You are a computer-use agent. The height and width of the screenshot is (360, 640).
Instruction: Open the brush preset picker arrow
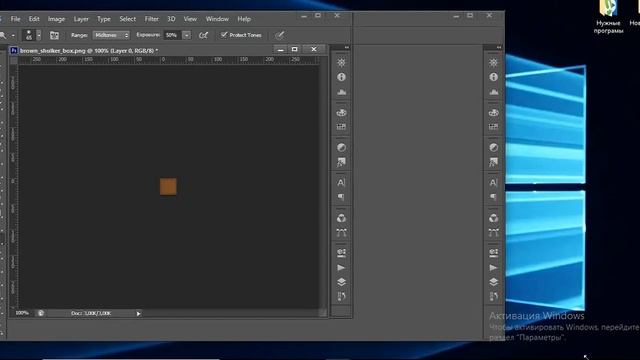[39, 36]
